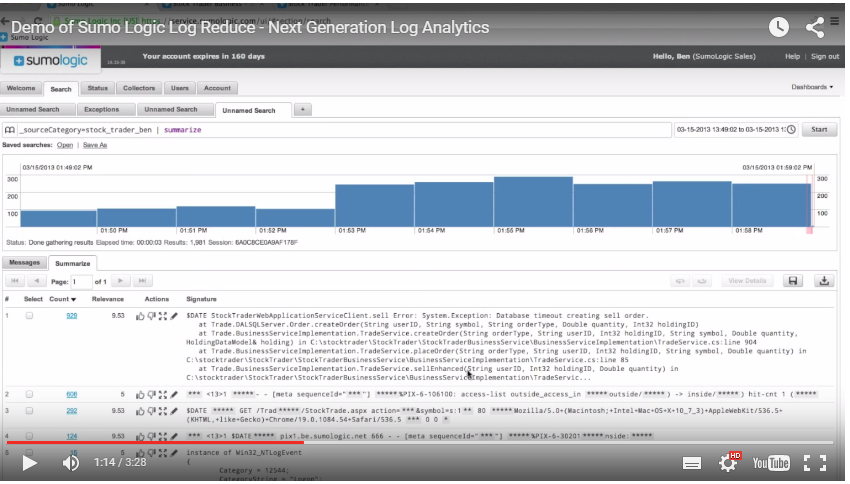This screenshot has height=484, width=850.
Task: Toggle subtitles captions icon in player
Action: pyautogui.click(x=692, y=463)
